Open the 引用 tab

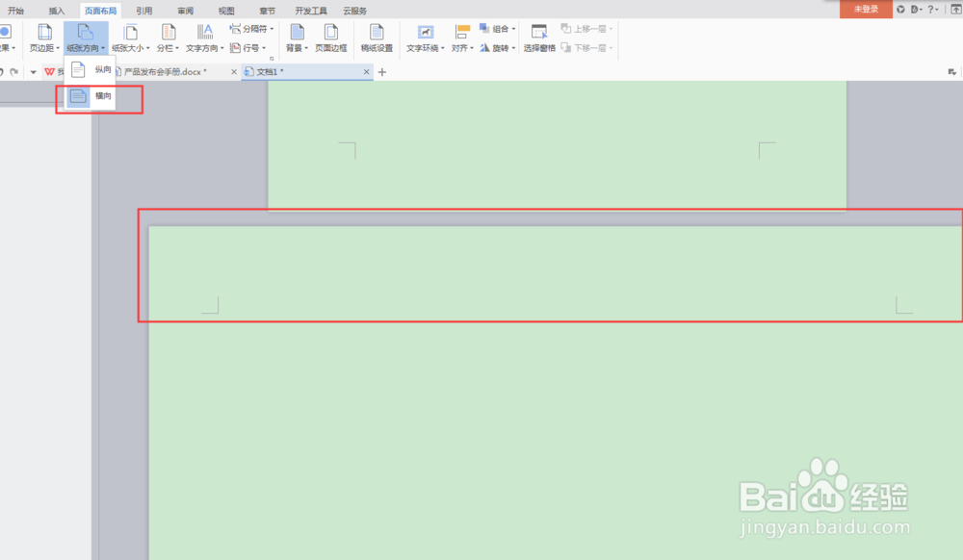(143, 11)
